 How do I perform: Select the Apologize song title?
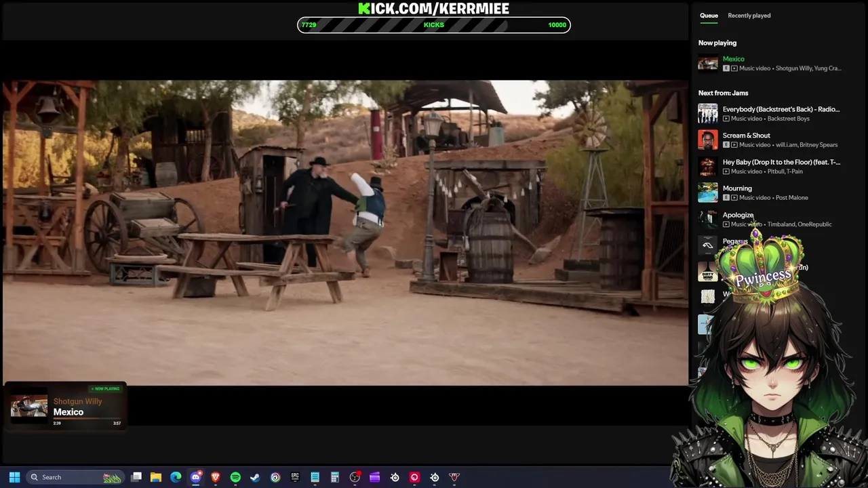tap(738, 215)
